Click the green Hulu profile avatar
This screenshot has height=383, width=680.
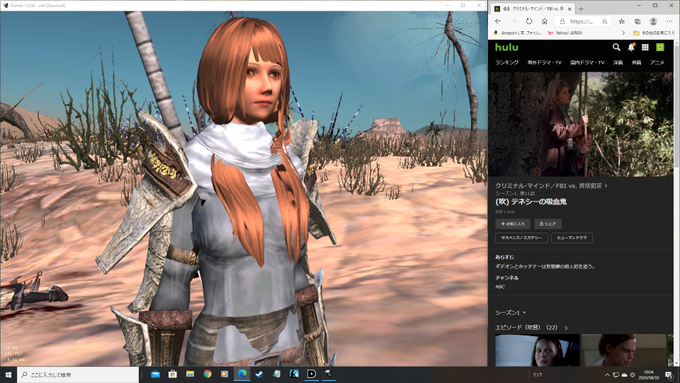click(x=660, y=47)
